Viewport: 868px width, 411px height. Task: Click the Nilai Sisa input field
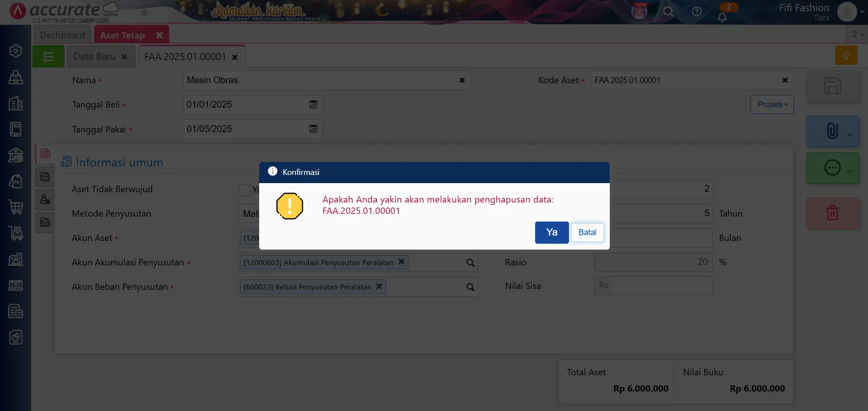pos(653,286)
